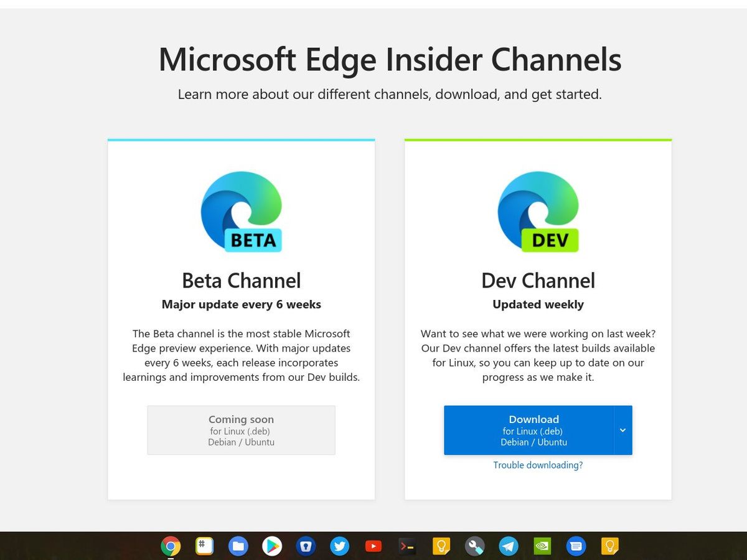This screenshot has width=747, height=560.
Task: Open the settings wrench icon
Action: [474, 546]
